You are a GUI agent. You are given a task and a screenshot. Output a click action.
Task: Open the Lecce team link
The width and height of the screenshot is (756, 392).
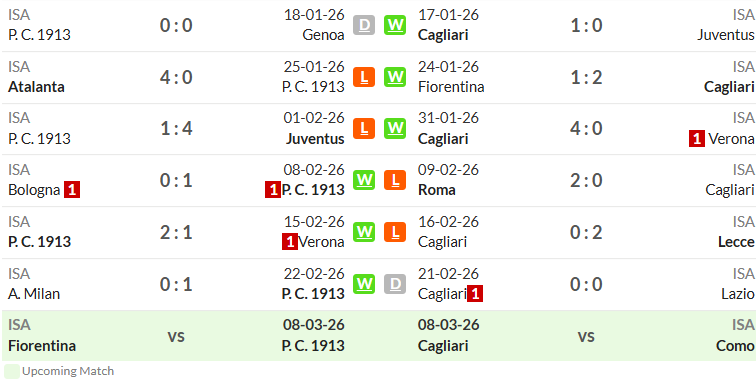pyautogui.click(x=736, y=242)
